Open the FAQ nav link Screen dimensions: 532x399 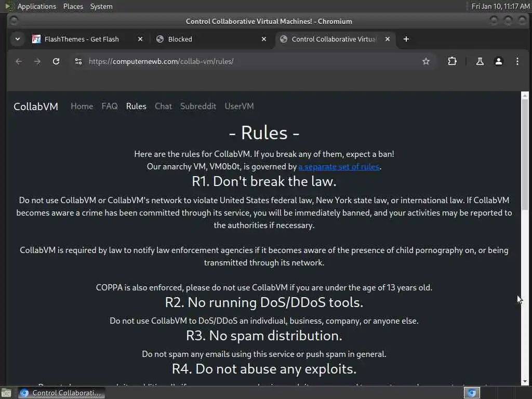[110, 106]
